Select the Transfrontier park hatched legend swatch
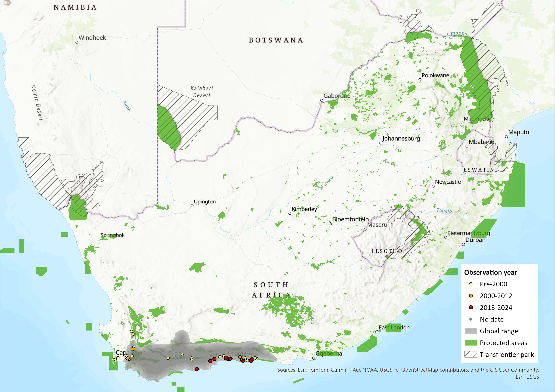Viewport: 555px width, 392px height. pyautogui.click(x=471, y=354)
